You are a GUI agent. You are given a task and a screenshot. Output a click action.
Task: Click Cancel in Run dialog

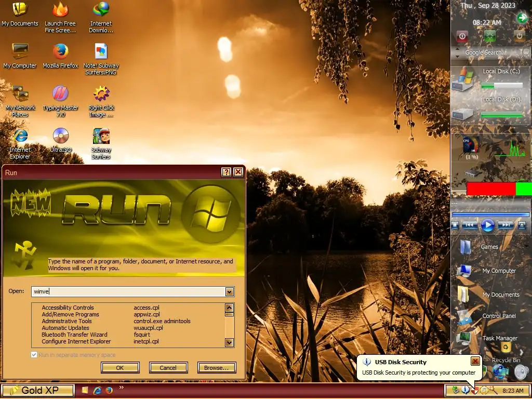[168, 368]
